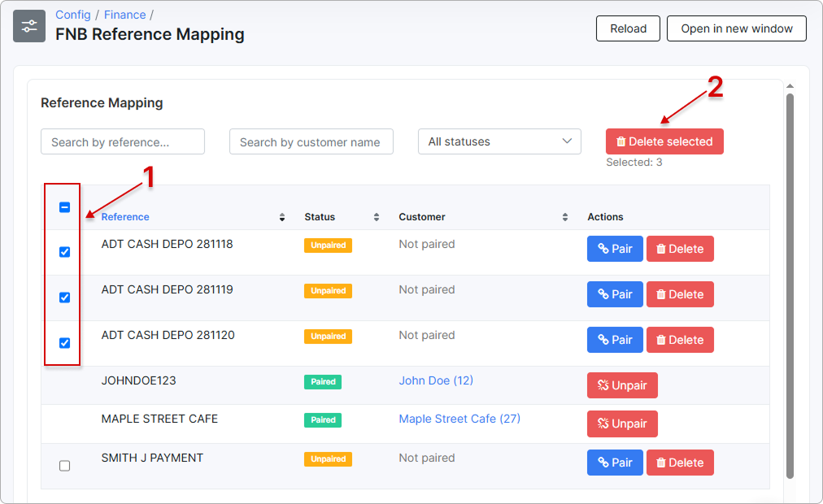Click the Reference column header
This screenshot has width=823, height=504.
[125, 217]
